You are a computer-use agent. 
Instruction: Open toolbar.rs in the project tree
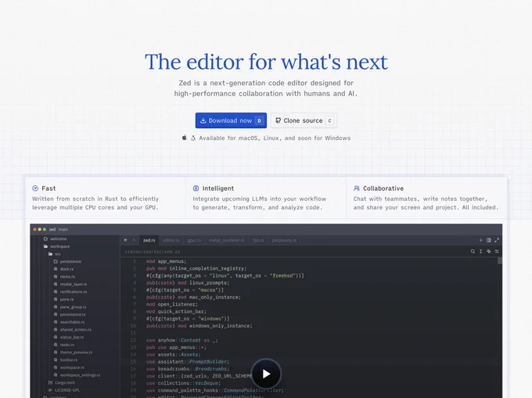[69, 360]
